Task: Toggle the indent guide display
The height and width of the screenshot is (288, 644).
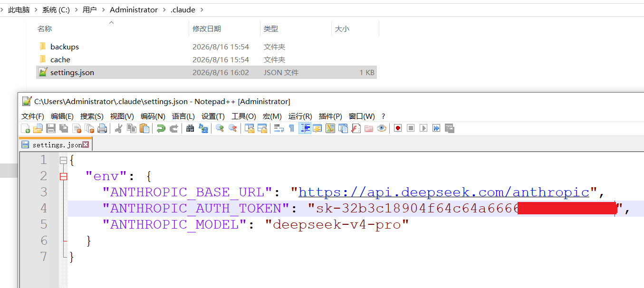Action: click(305, 128)
